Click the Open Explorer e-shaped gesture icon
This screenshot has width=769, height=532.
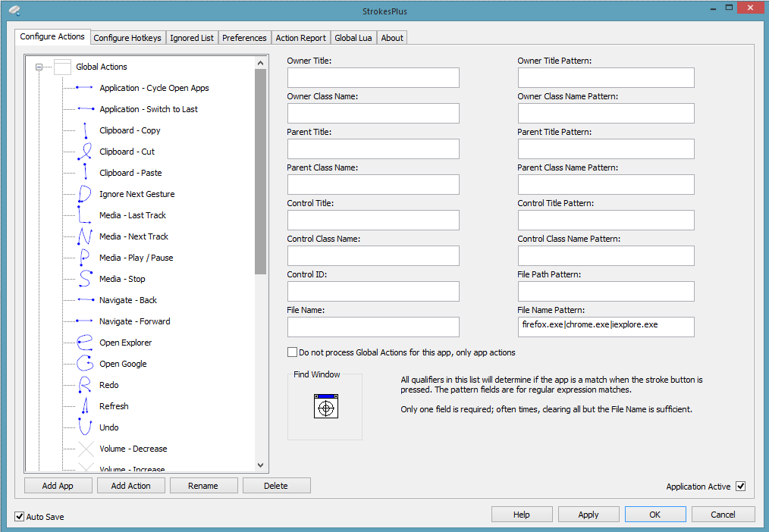point(84,343)
